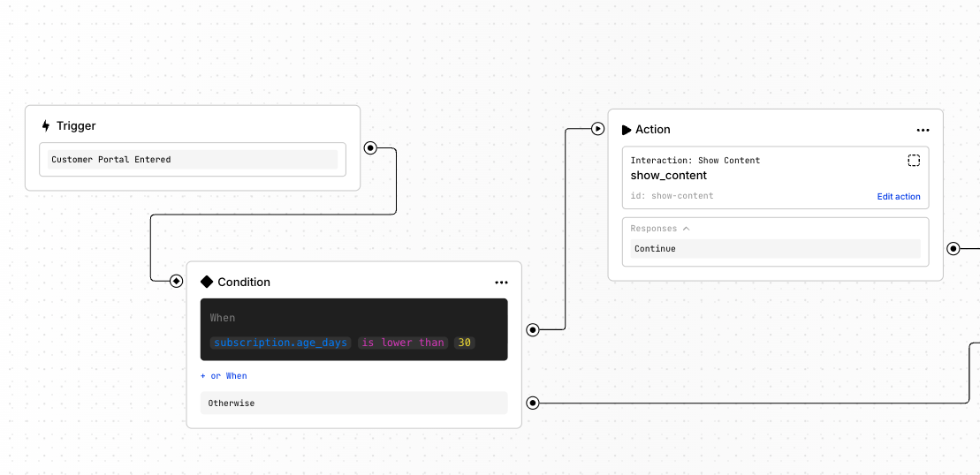Click the Continue response output connector

pyautogui.click(x=953, y=249)
